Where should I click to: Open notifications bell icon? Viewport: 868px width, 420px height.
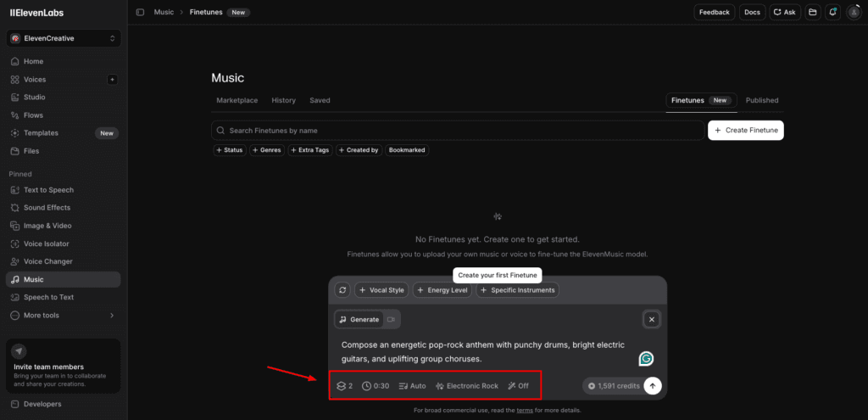pyautogui.click(x=832, y=12)
